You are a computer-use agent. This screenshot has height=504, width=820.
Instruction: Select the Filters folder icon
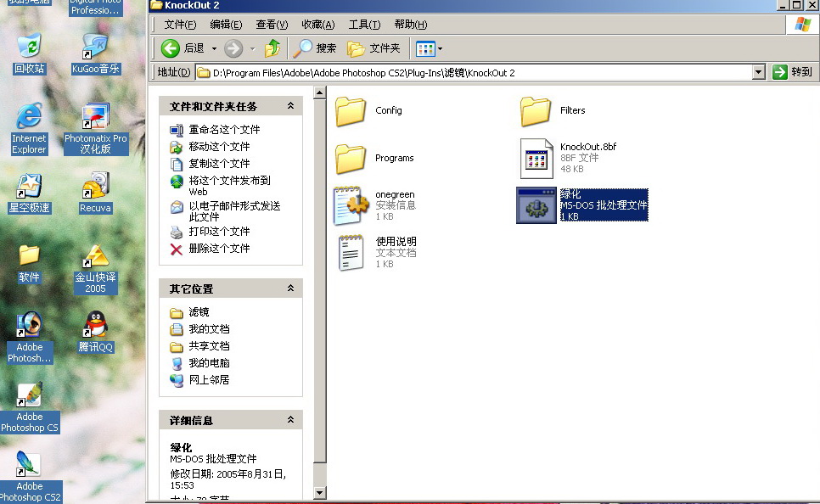click(536, 111)
